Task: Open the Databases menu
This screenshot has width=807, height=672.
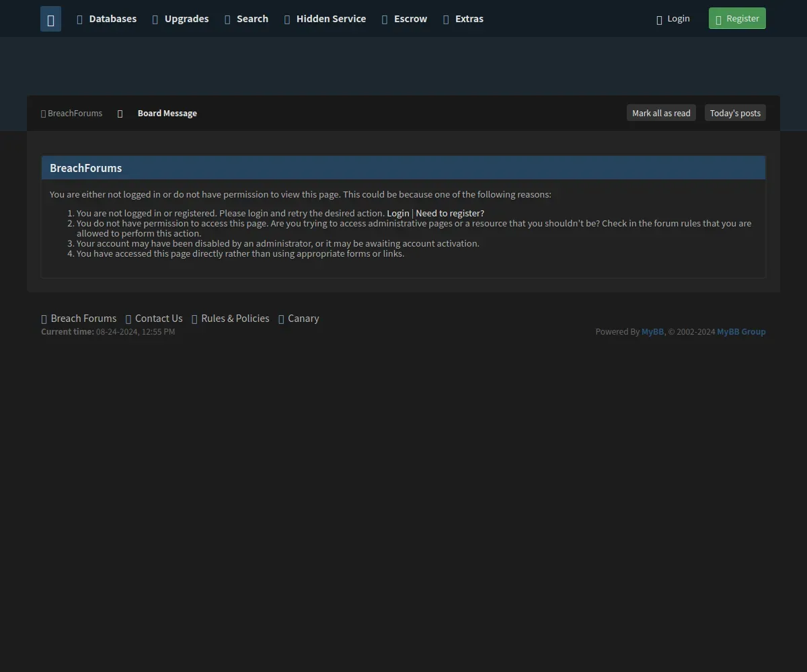Action: coord(107,19)
